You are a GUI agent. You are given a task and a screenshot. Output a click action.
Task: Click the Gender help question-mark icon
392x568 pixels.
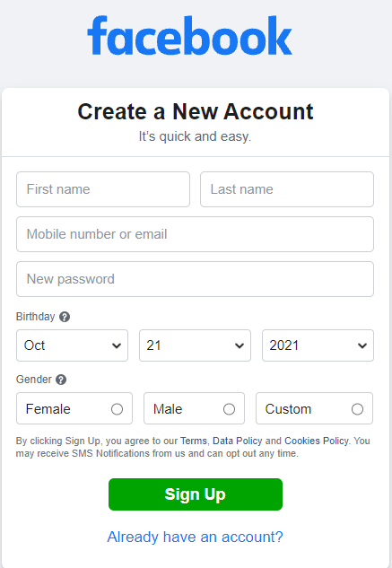(x=61, y=380)
